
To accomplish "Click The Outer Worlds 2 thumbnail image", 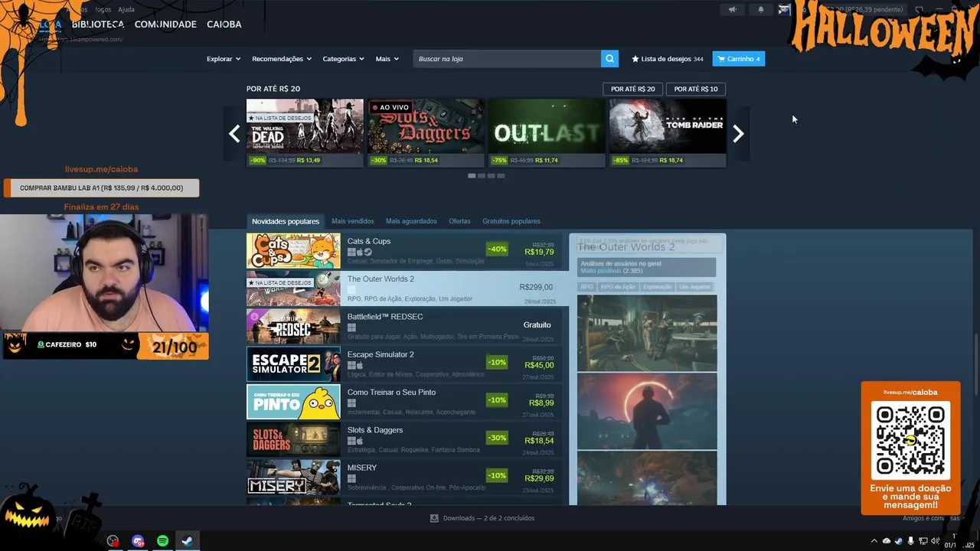I will tap(293, 289).
